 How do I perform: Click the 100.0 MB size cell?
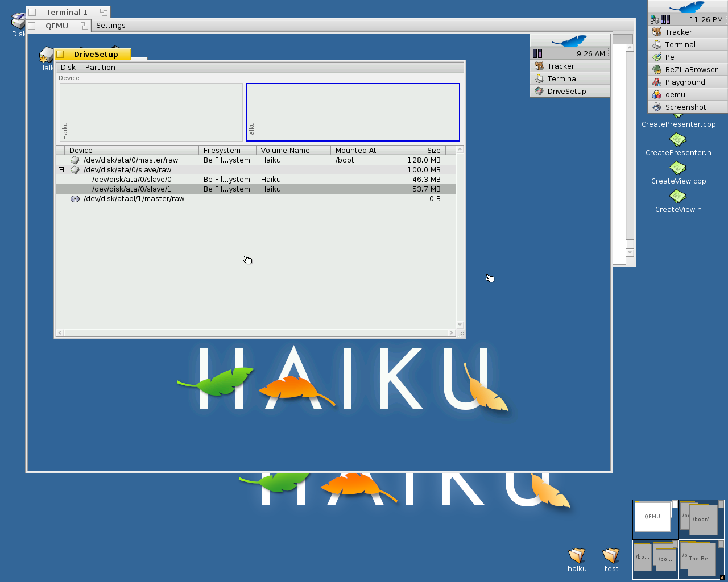click(424, 170)
